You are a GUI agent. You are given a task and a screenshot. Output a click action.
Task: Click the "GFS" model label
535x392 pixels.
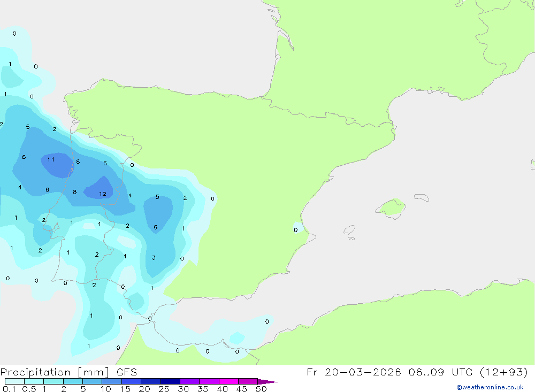[x=127, y=372]
